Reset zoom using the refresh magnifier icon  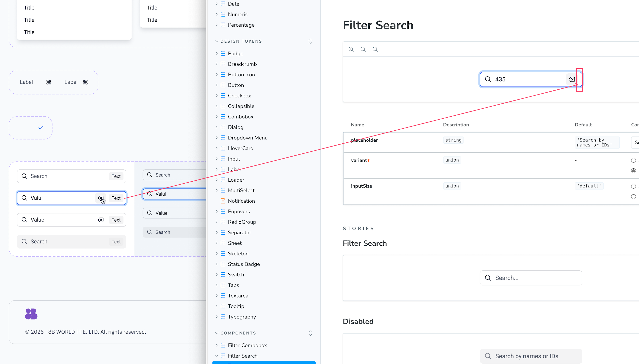tap(375, 49)
